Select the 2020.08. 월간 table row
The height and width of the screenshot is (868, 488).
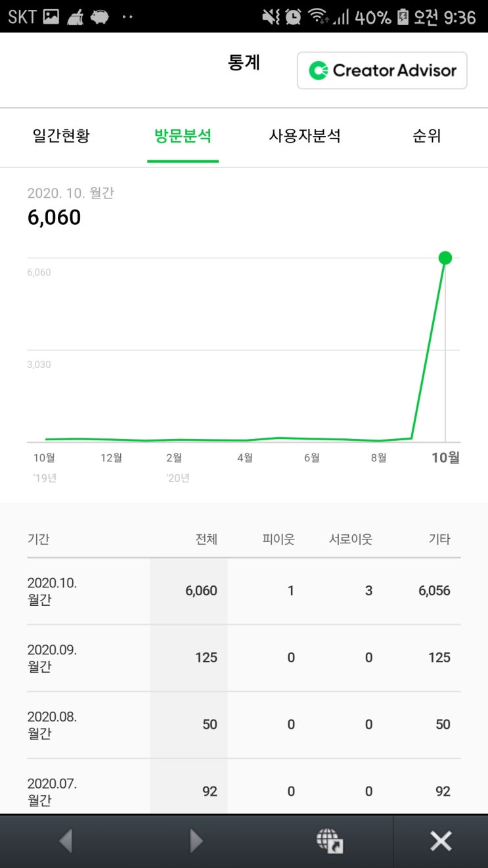244,725
